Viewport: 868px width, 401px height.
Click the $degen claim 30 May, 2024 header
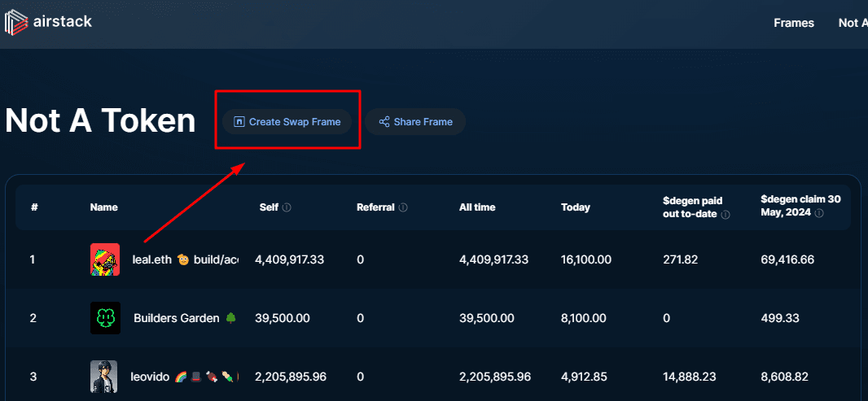pos(801,206)
